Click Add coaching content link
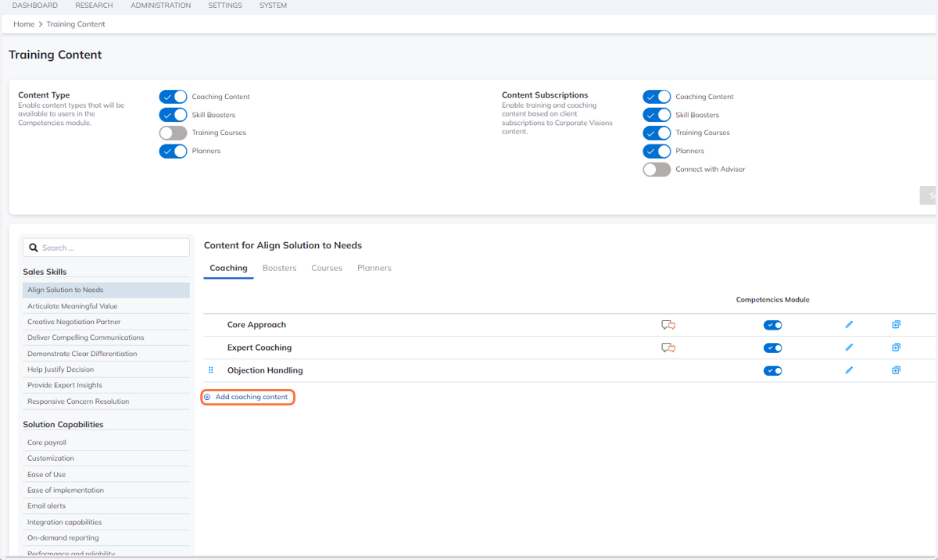The width and height of the screenshot is (938, 560). [252, 397]
